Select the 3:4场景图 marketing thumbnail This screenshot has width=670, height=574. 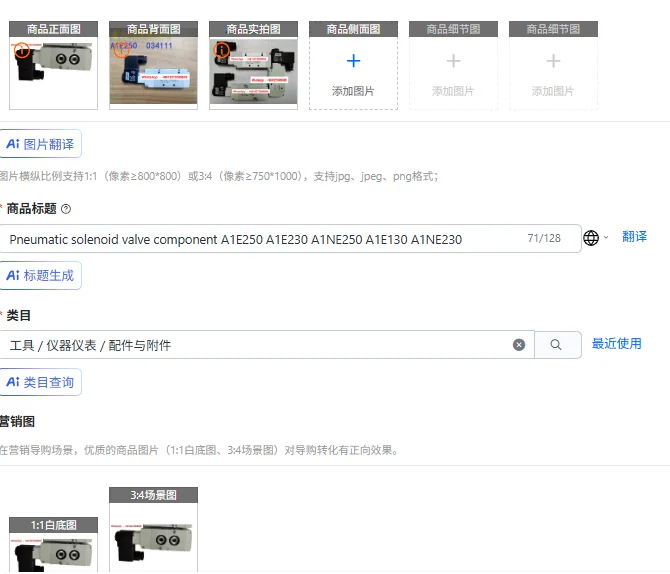pos(153,530)
